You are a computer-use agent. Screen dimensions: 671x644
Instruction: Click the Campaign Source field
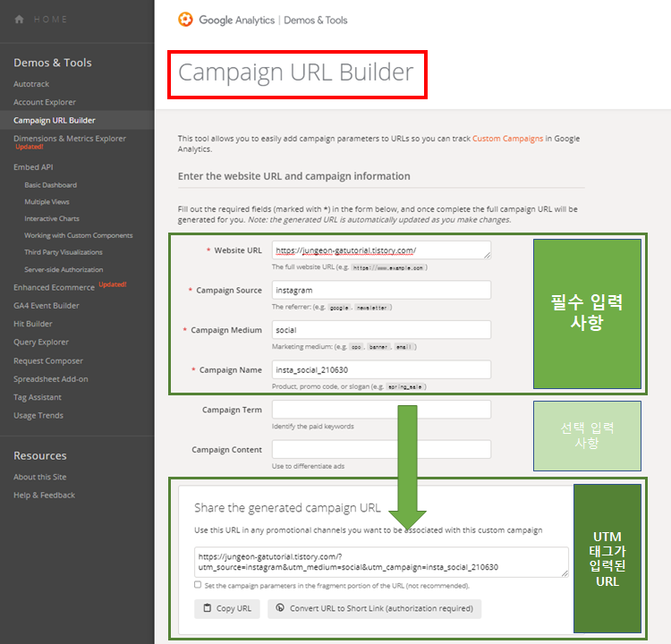coord(381,290)
